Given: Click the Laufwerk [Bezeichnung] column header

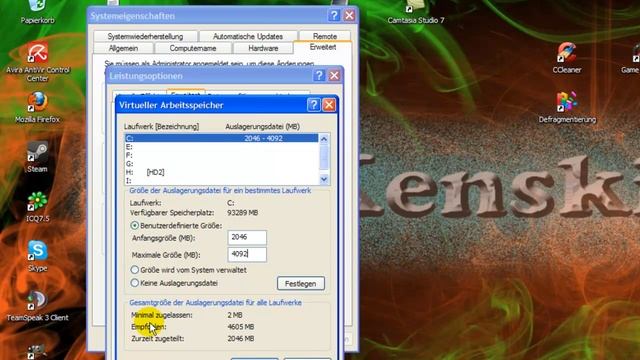Looking at the screenshot, I should coord(162,127).
